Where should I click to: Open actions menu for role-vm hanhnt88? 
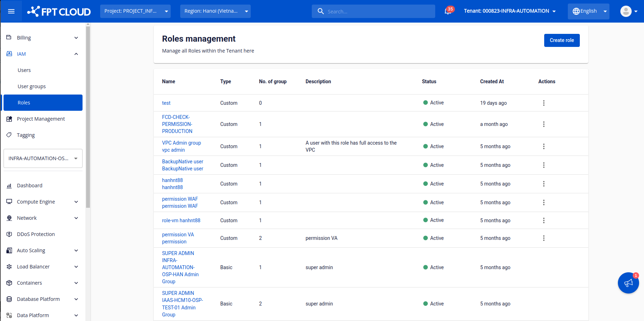coord(543,220)
